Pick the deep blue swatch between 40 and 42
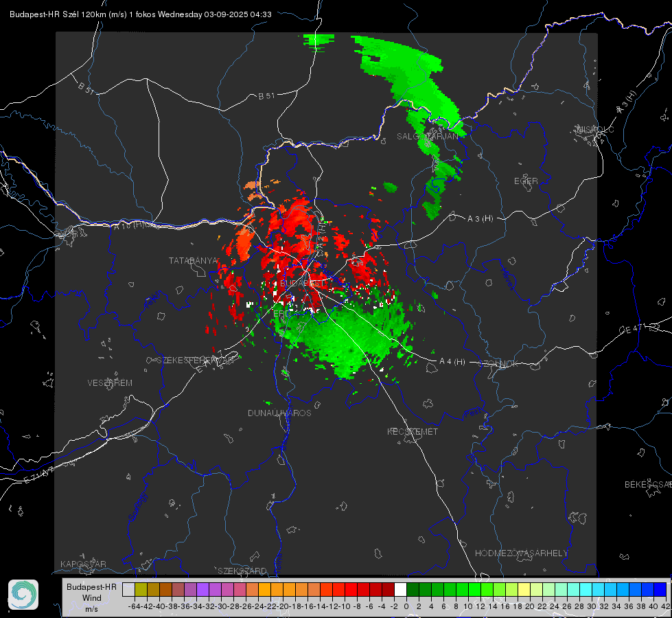 pos(660,589)
